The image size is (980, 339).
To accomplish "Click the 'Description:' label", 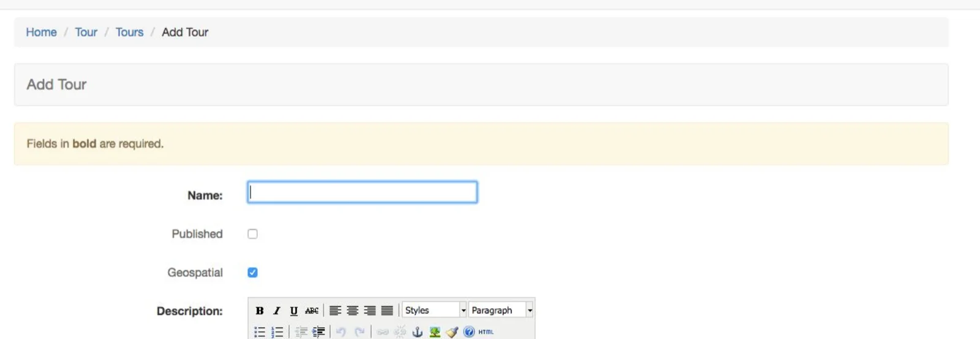I will pos(190,311).
